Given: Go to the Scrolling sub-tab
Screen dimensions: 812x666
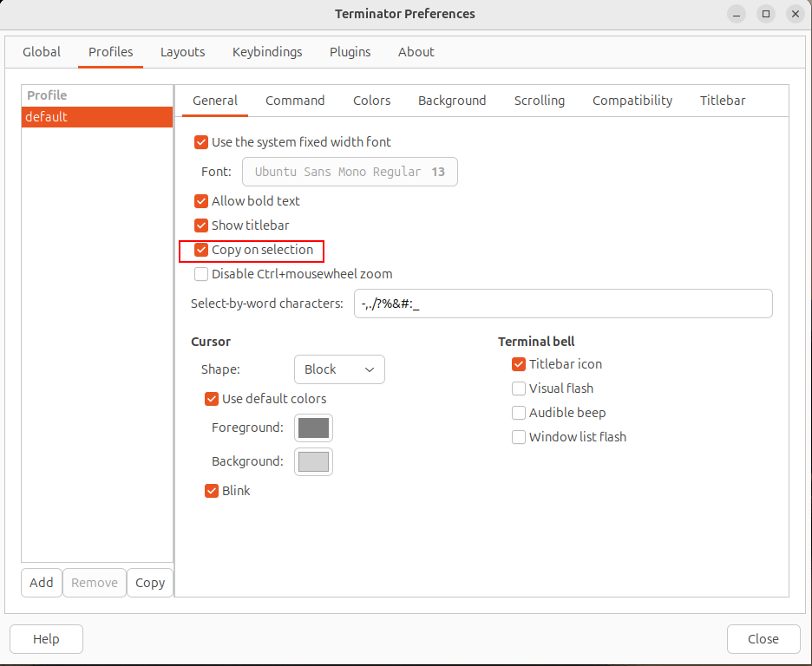Looking at the screenshot, I should point(539,101).
